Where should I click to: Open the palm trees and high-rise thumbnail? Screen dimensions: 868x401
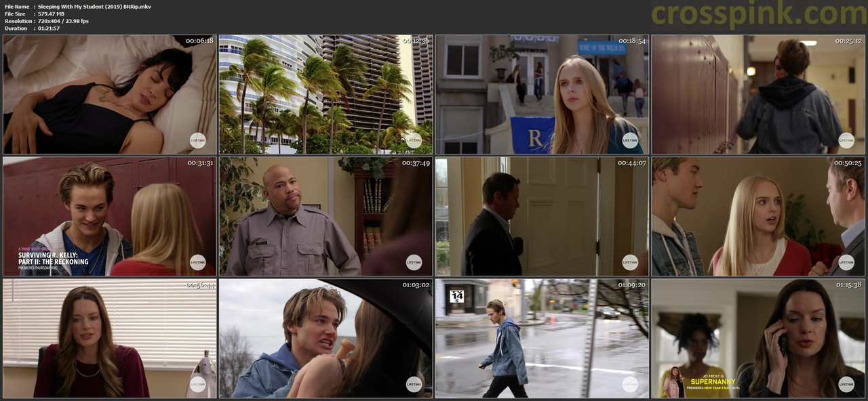325,94
